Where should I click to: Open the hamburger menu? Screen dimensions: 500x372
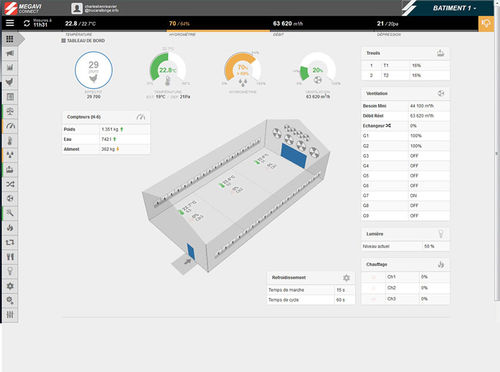(x=10, y=23)
